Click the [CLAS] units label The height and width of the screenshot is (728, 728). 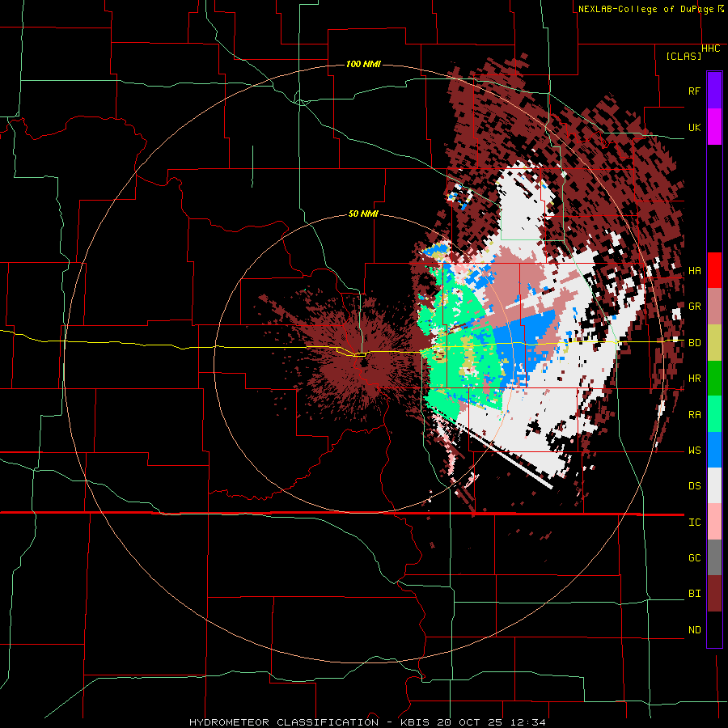pyautogui.click(x=684, y=56)
